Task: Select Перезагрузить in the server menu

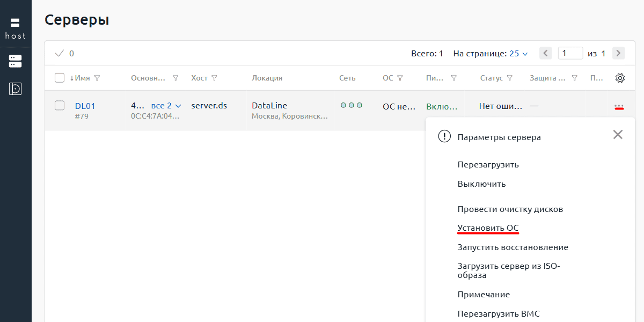Action: [x=488, y=165]
